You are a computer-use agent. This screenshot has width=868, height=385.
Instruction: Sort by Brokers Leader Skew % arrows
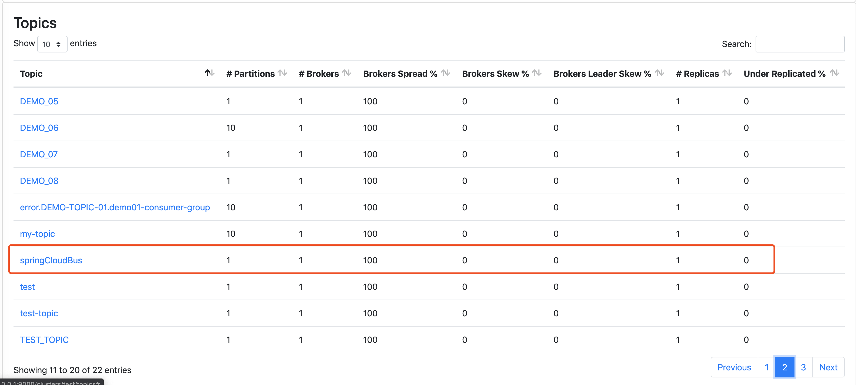tap(659, 73)
